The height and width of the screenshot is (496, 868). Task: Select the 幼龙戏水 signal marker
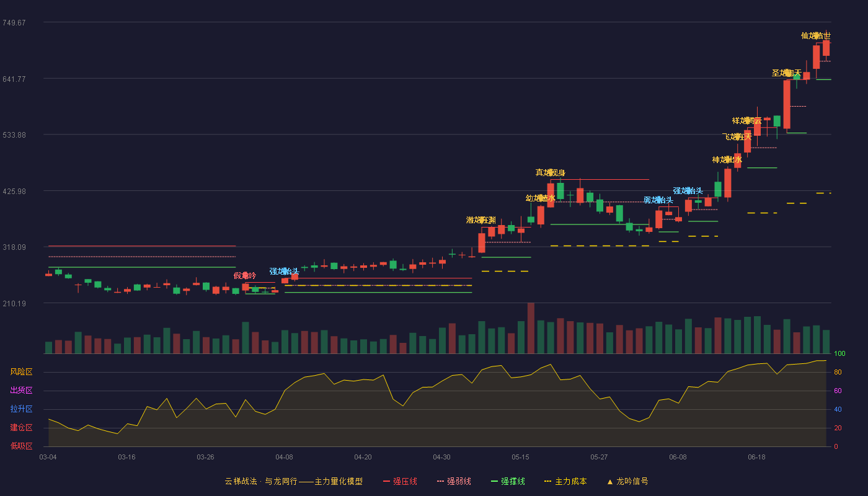point(541,198)
